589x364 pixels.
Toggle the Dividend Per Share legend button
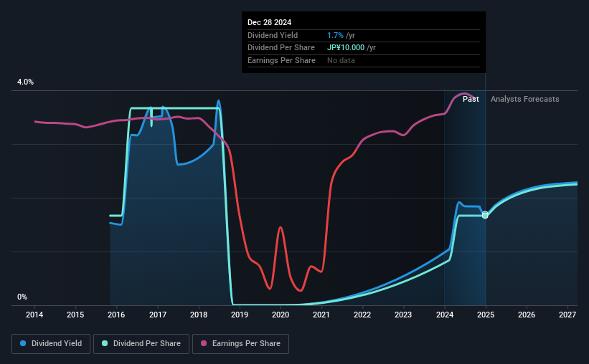141,344
